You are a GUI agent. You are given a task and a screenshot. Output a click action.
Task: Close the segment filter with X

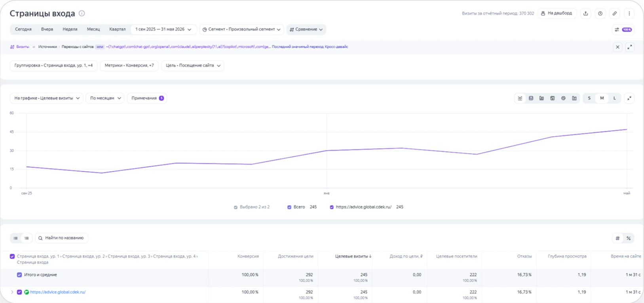click(x=617, y=47)
